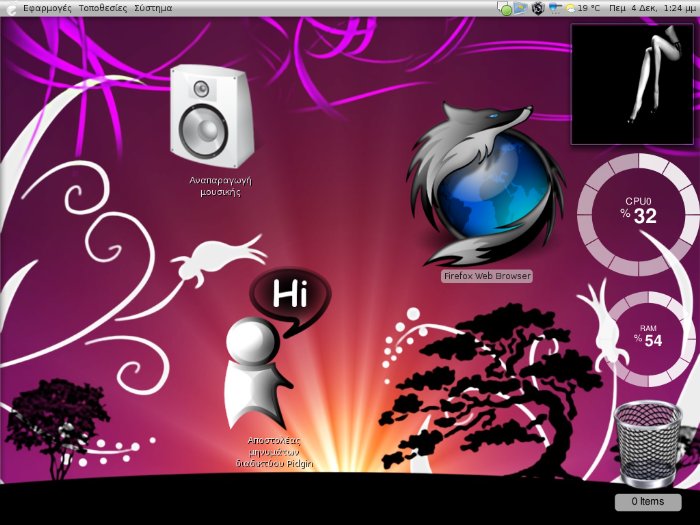Open the Pidgin messenger Hi icon
The width and height of the screenshot is (700, 525).
(277, 350)
